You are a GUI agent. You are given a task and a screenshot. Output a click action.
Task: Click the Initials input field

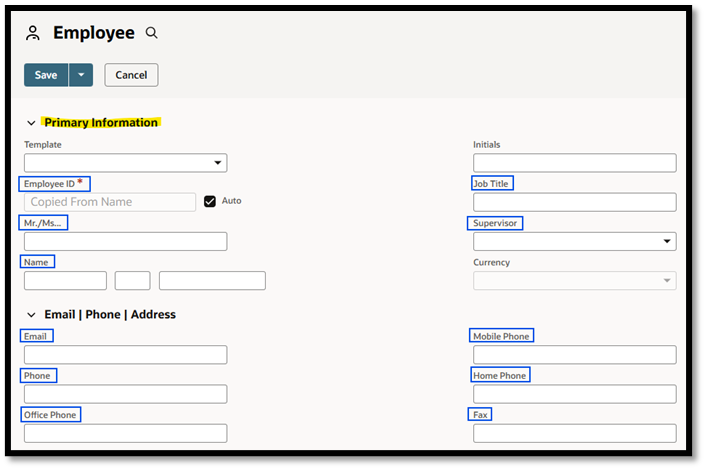(575, 163)
